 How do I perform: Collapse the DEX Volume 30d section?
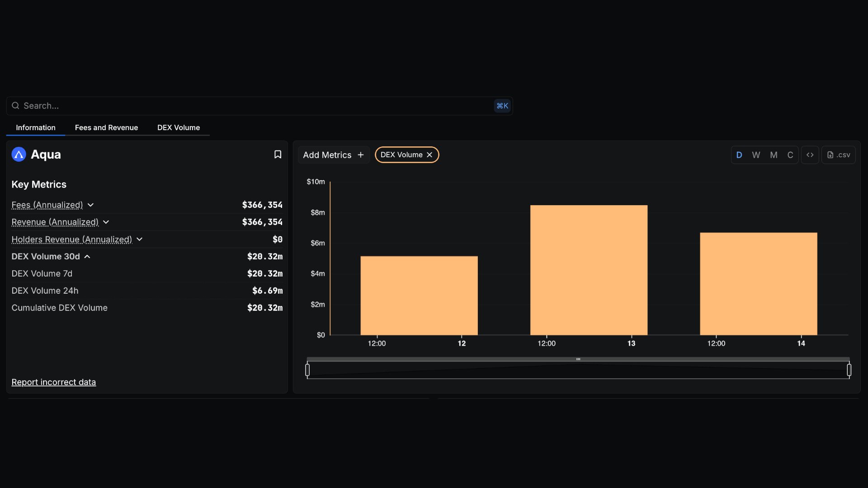coord(87,257)
